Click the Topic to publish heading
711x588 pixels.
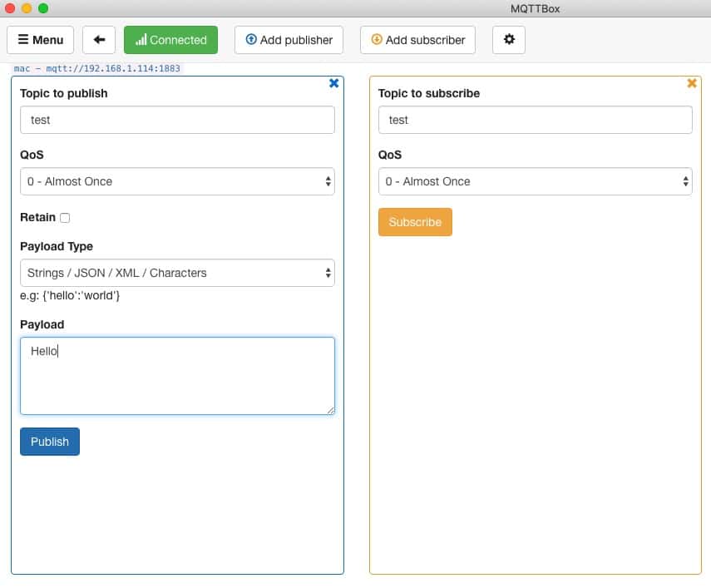coord(64,93)
